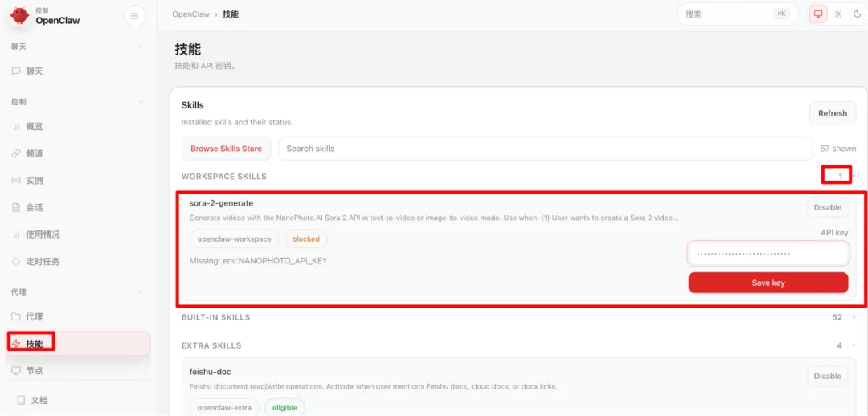Click the 技能 breadcrumb item

tap(231, 14)
